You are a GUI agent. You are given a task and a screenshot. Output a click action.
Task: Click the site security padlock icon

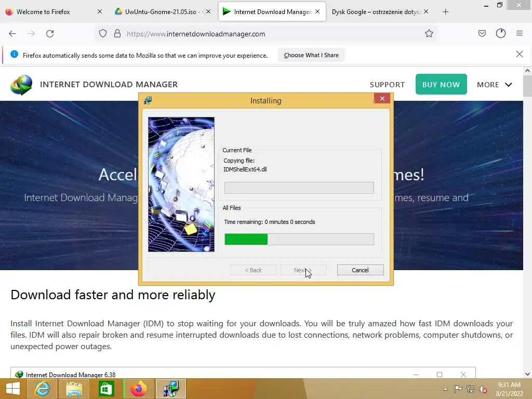[x=117, y=34]
